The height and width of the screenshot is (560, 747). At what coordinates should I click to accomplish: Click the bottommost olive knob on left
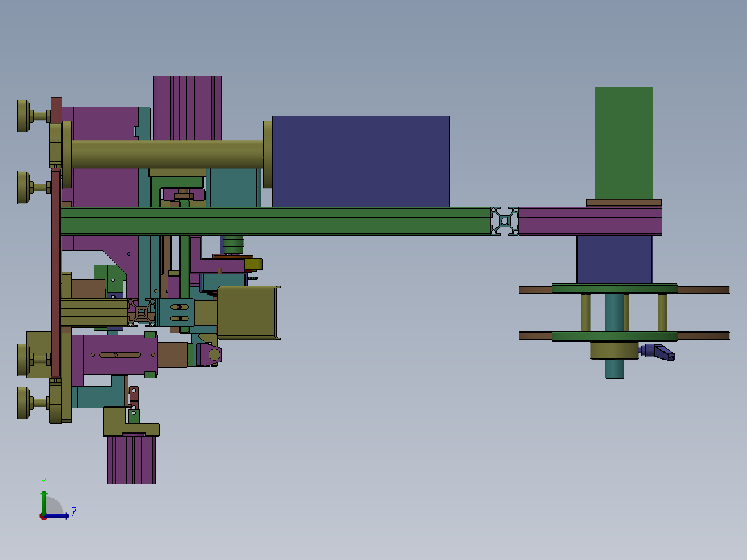tap(24, 403)
